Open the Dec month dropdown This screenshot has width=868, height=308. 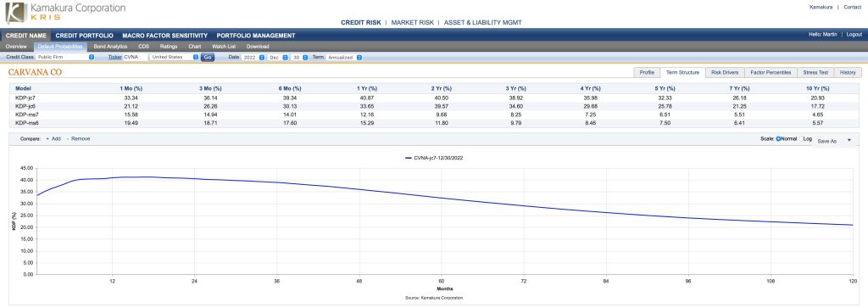coord(278,57)
